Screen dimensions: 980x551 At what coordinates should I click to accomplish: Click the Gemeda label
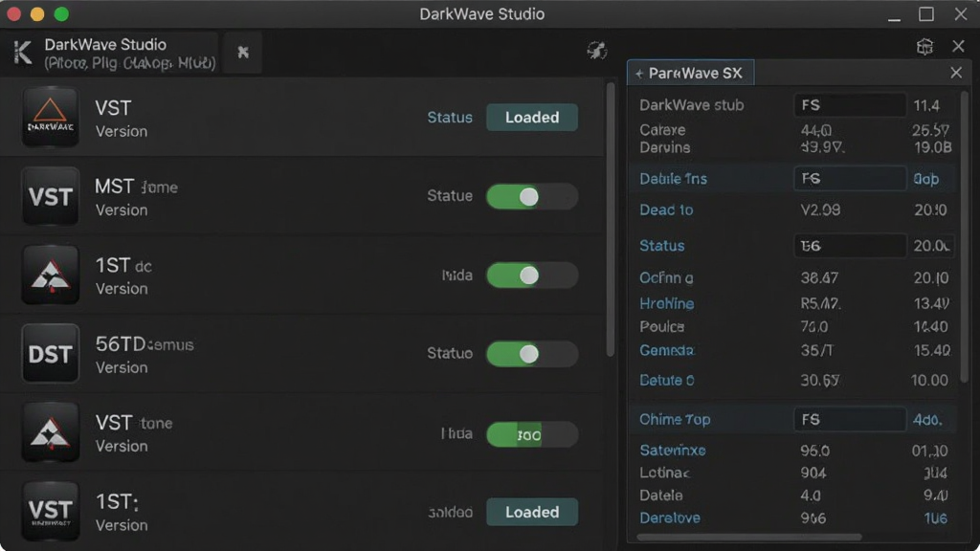tap(667, 350)
